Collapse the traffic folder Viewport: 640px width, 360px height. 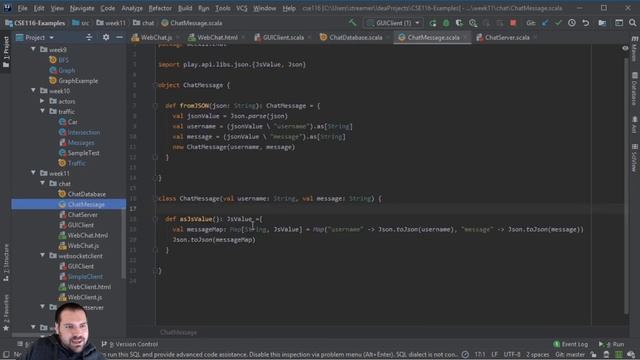click(42, 111)
